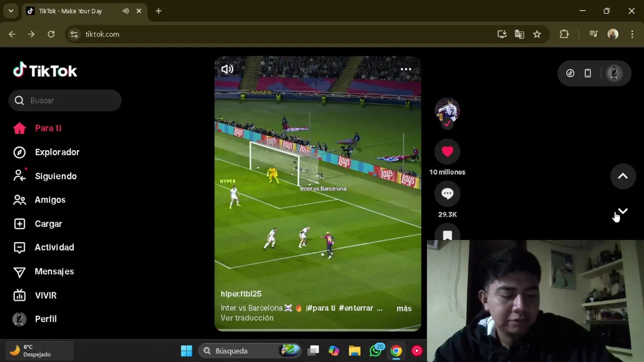Bookmark this page with the star
Viewport: 644px width, 362px height.
(537, 34)
